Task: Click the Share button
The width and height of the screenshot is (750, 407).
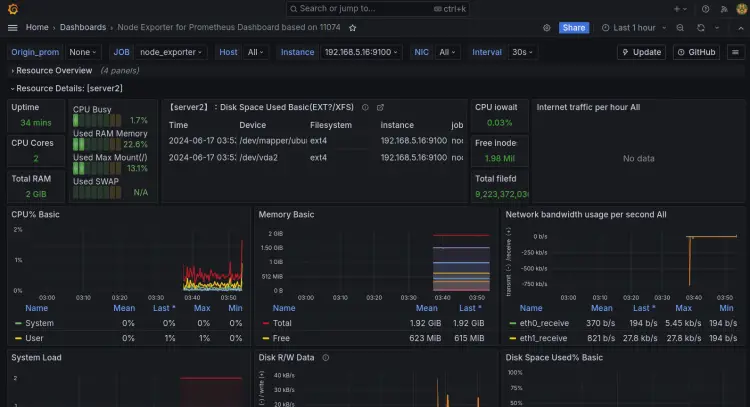Action: click(574, 28)
